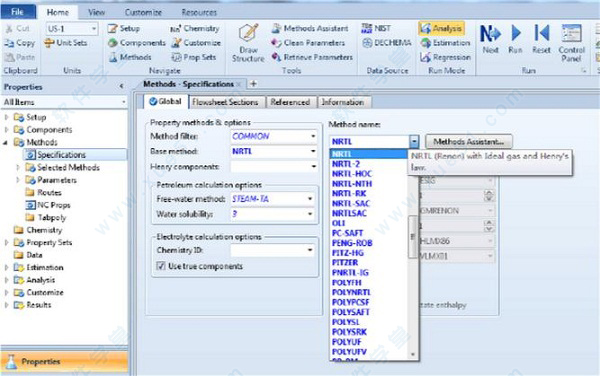
Task: Select Estimation run mode
Action: click(445, 43)
